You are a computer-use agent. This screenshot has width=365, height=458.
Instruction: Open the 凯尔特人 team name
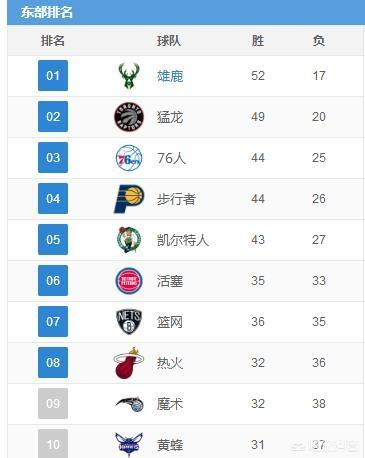183,240
